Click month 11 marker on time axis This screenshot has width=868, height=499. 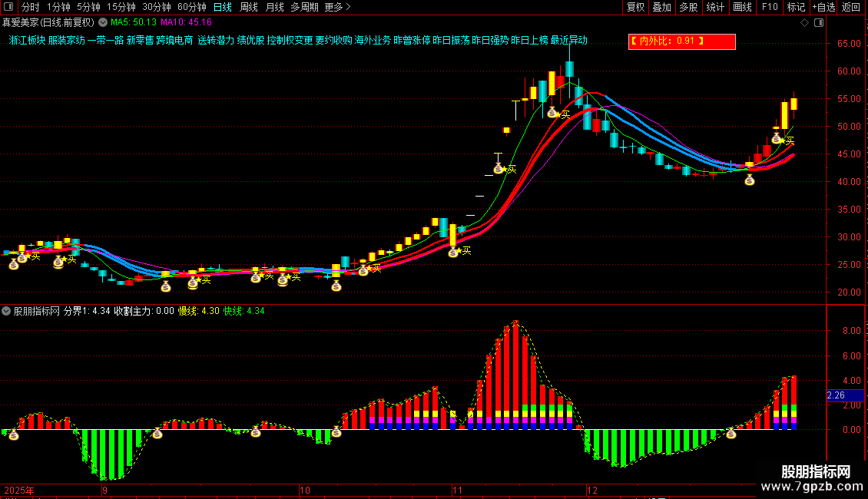pyautogui.click(x=457, y=491)
